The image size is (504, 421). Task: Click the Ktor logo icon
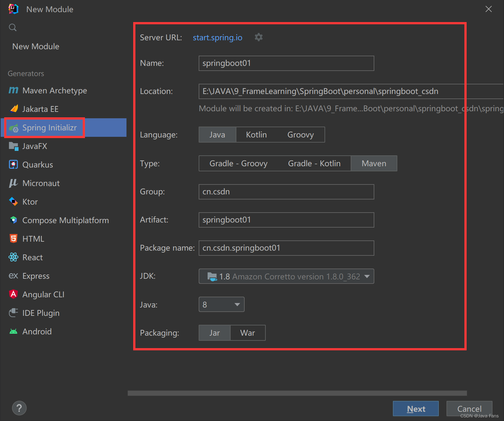[13, 202]
